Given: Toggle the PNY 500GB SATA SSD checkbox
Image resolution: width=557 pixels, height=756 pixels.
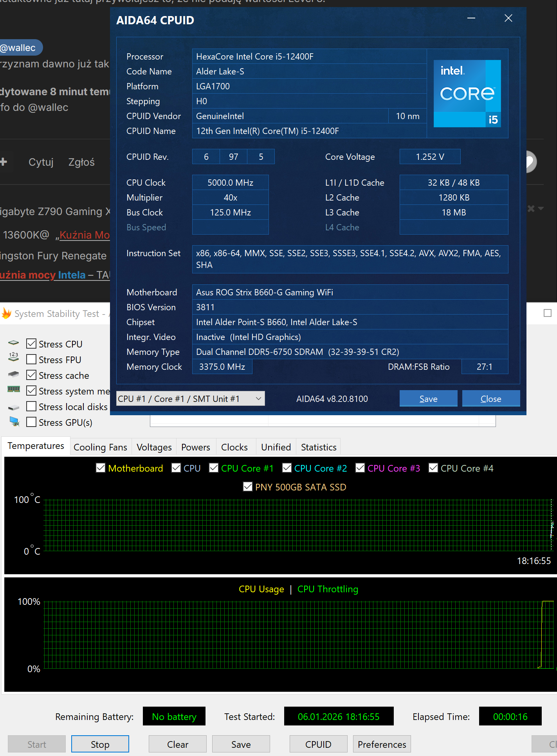Looking at the screenshot, I should click(248, 487).
